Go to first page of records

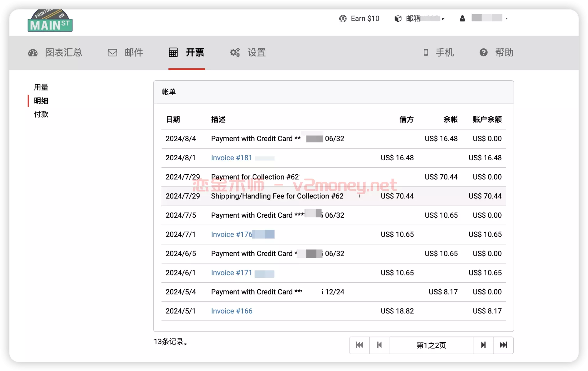[360, 345]
